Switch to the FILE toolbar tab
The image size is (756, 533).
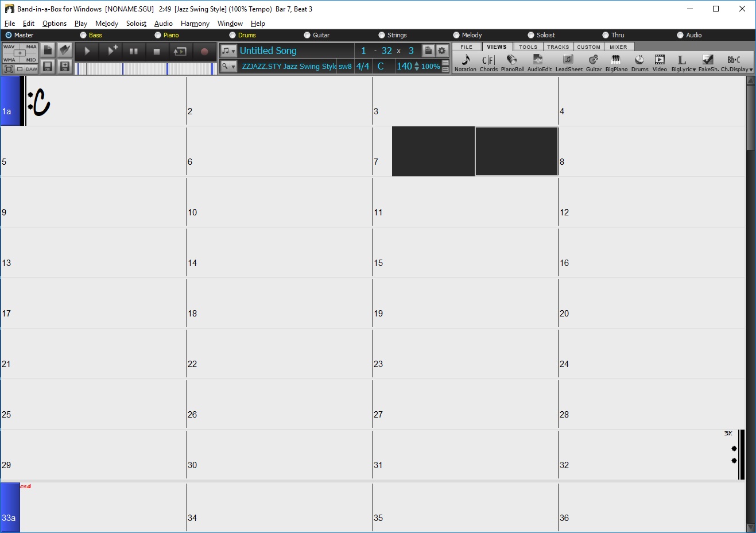point(467,47)
